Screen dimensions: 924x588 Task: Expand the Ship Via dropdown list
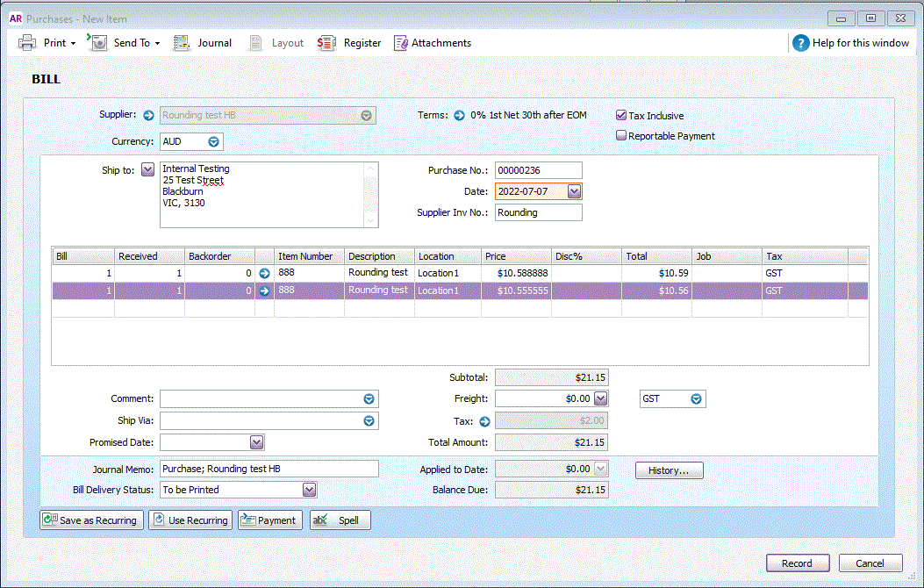pos(369,421)
